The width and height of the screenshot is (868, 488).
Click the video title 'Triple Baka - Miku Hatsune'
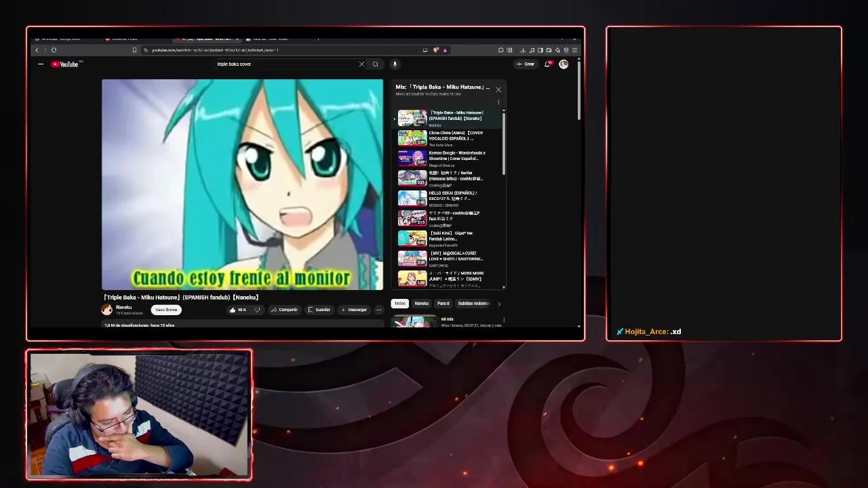coord(181,298)
